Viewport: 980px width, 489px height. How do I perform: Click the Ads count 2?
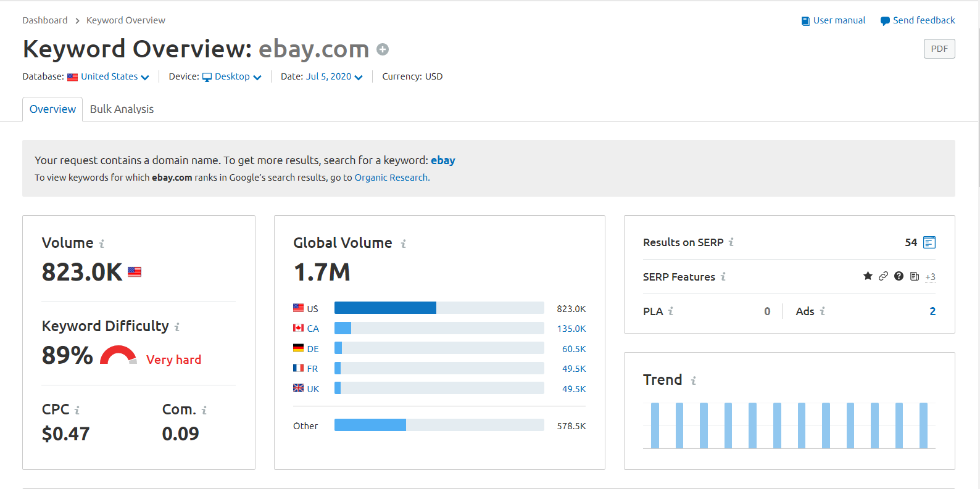[932, 311]
